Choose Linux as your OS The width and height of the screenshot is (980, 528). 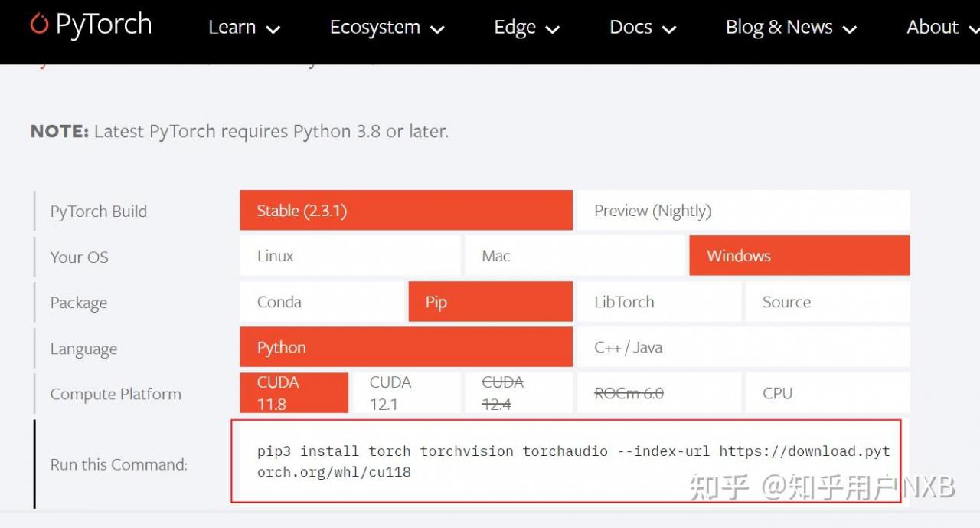tap(350, 256)
